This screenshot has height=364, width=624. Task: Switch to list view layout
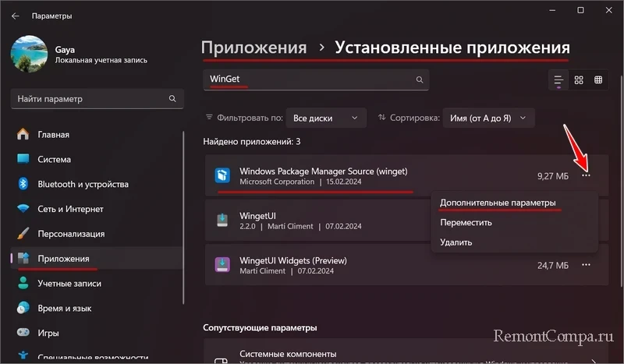(558, 80)
